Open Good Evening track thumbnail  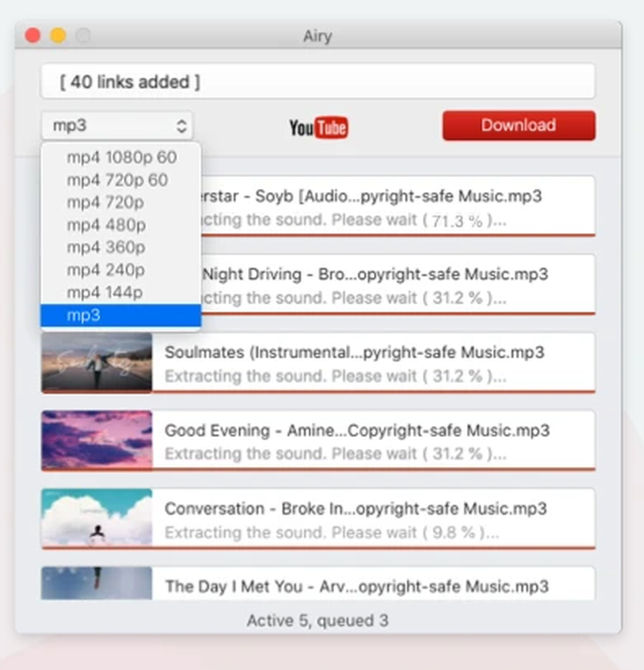pyautogui.click(x=97, y=440)
